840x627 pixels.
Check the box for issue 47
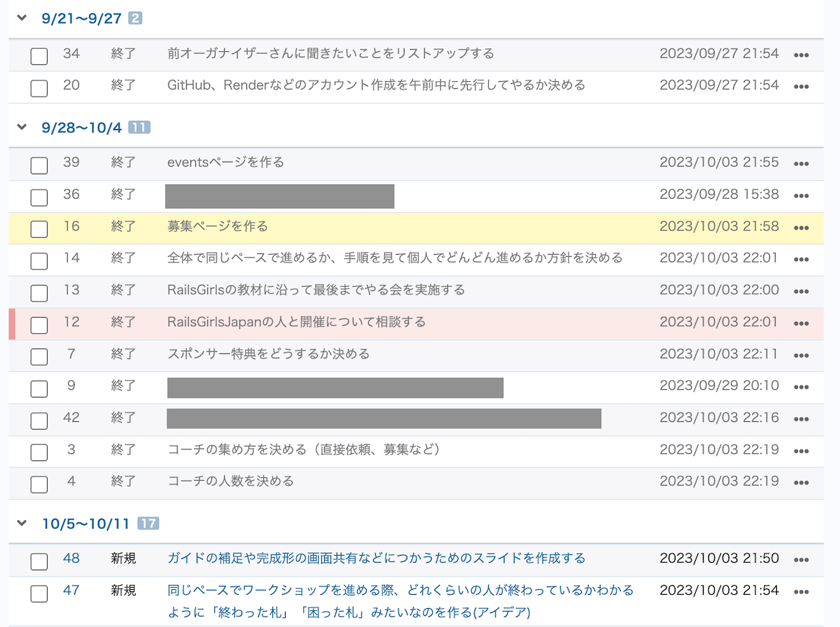[x=39, y=593]
